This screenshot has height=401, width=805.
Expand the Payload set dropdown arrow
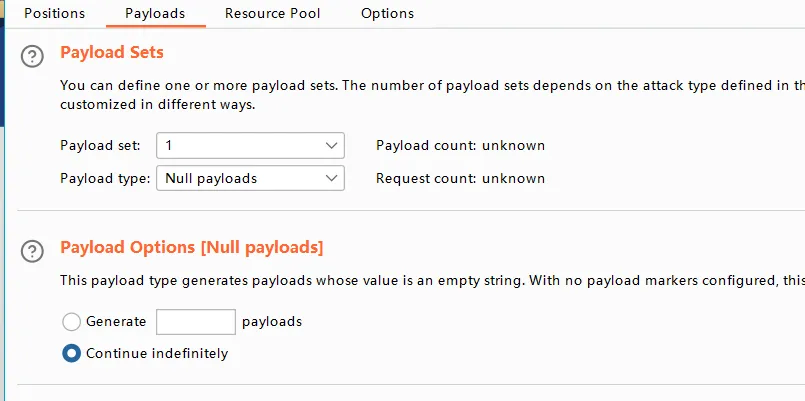click(332, 146)
